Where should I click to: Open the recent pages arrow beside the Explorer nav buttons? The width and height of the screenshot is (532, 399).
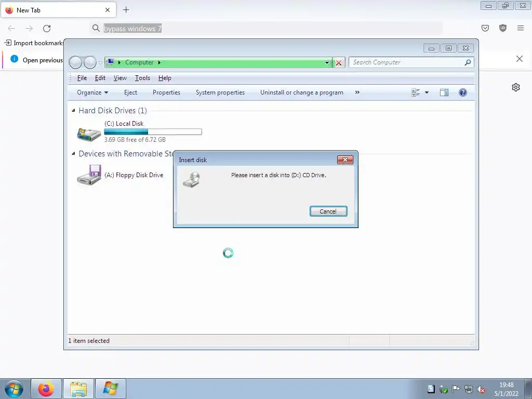pyautogui.click(x=100, y=63)
